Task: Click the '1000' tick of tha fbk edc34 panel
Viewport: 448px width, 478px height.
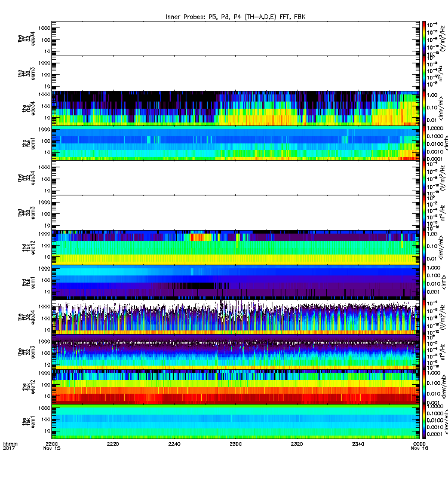Action: tap(44, 95)
